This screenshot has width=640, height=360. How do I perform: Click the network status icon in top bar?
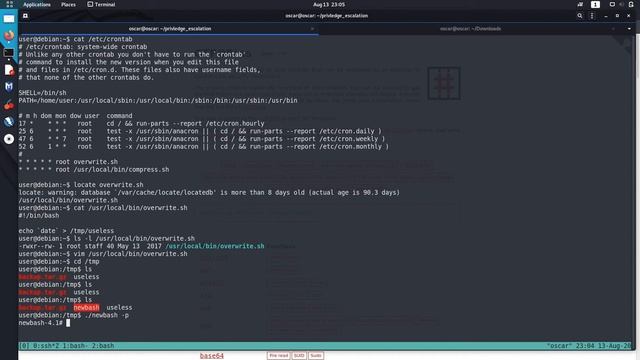coord(580,4)
